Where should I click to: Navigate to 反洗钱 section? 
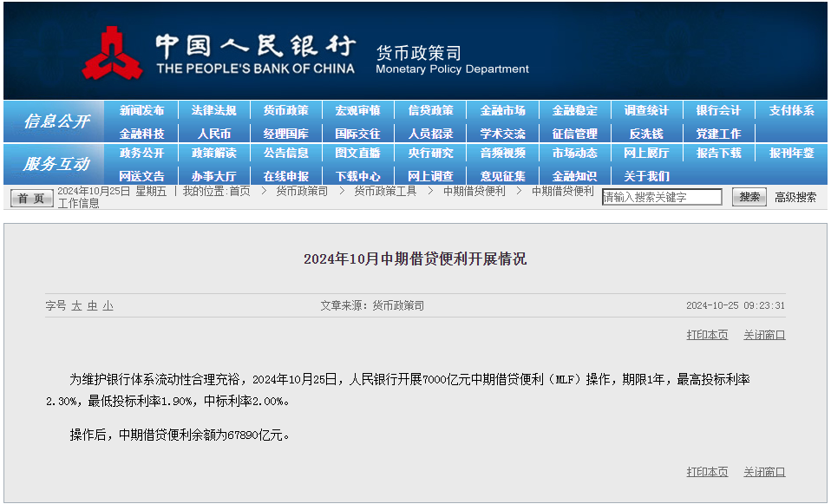click(x=646, y=134)
